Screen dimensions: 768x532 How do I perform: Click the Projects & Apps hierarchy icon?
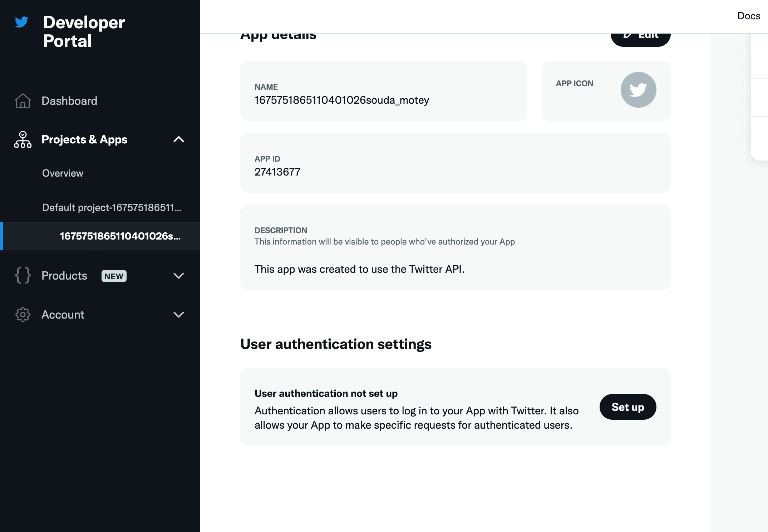(x=23, y=139)
